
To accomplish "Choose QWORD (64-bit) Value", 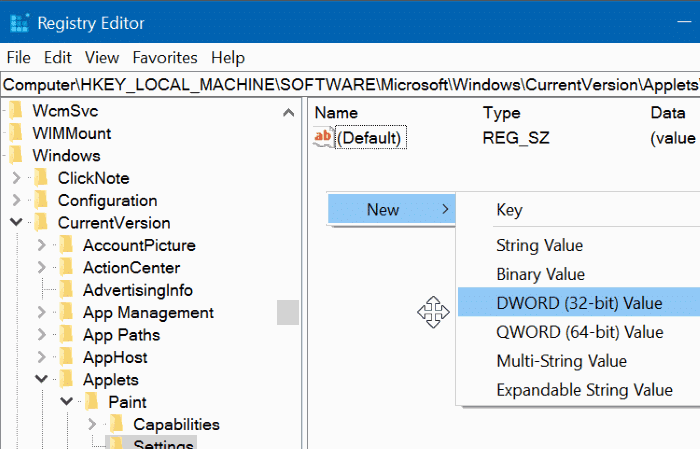I will 579,332.
